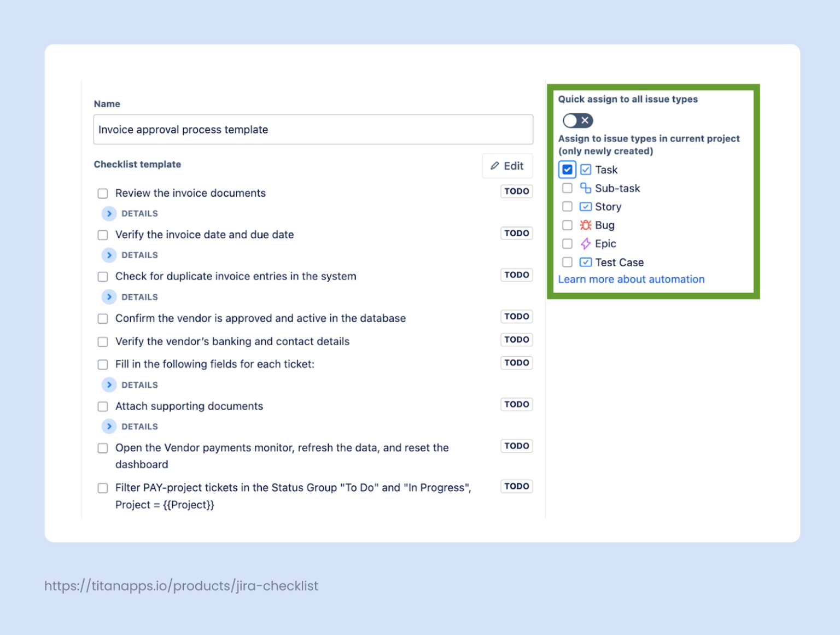Tick the Test Case checkbox

[x=568, y=263]
